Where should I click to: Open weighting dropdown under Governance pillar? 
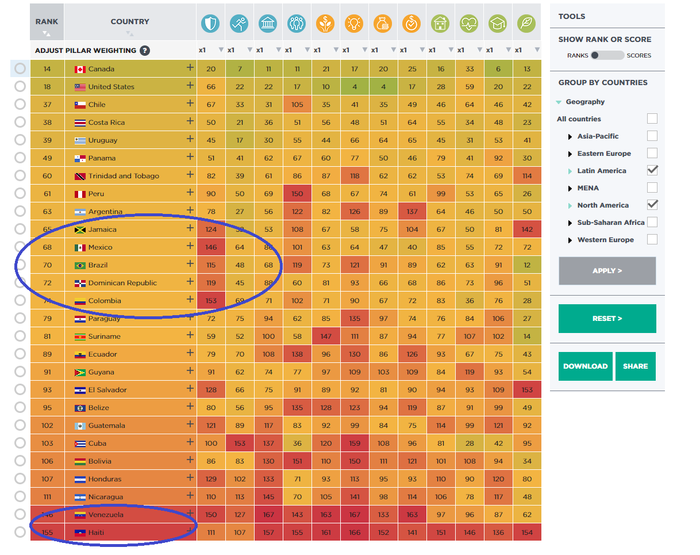point(278,50)
